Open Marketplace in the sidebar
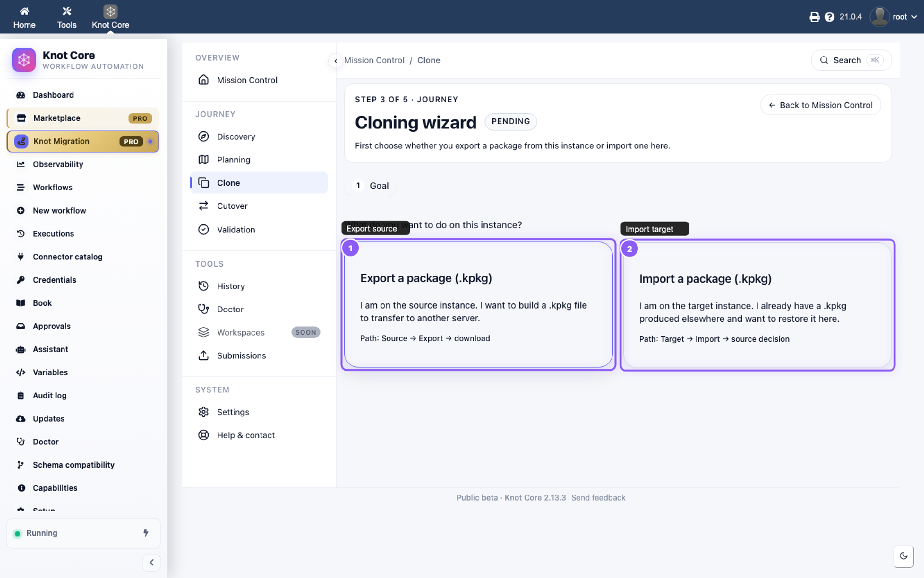 pyautogui.click(x=83, y=118)
